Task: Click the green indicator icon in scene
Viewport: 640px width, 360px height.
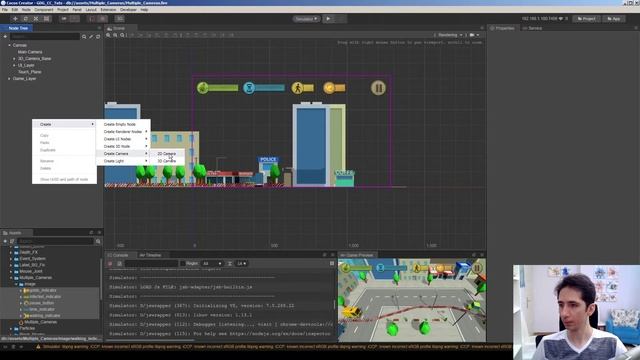Action: 203,88
